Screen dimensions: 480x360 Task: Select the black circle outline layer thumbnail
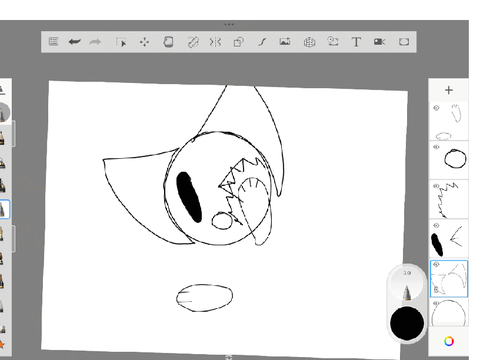pos(449,160)
